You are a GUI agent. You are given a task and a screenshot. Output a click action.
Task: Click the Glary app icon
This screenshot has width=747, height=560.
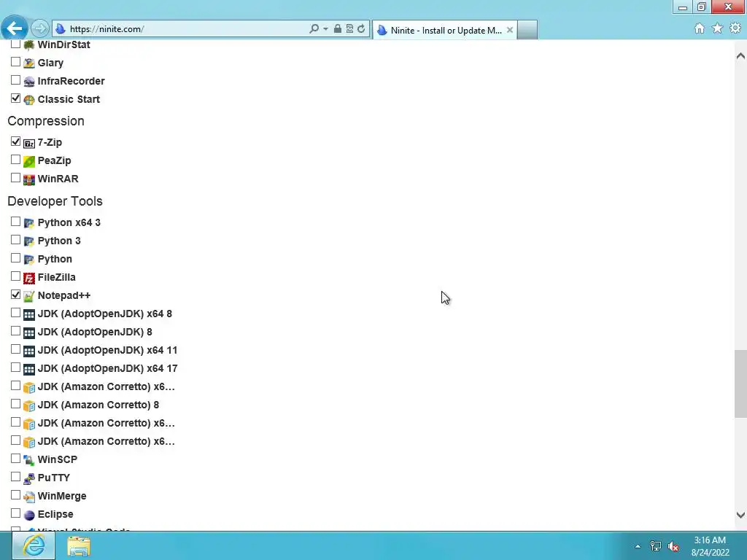pos(29,63)
